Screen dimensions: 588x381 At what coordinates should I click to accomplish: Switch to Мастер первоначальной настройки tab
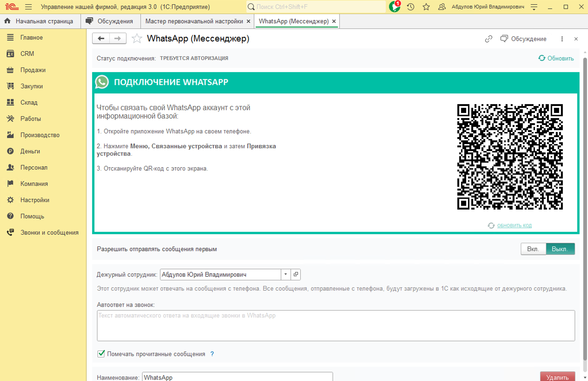pos(194,21)
